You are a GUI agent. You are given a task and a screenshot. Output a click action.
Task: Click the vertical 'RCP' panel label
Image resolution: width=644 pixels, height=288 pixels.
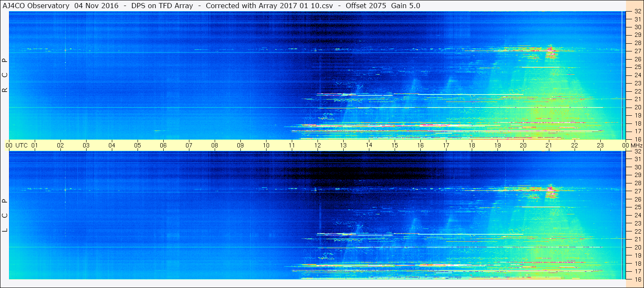tap(5, 75)
